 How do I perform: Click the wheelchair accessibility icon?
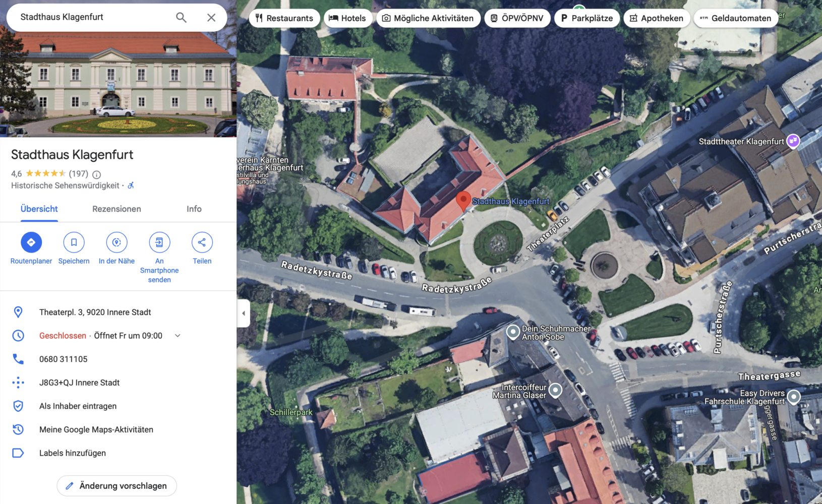tap(131, 185)
